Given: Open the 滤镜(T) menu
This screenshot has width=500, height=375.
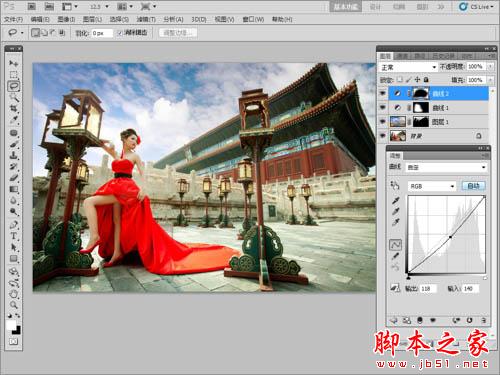Looking at the screenshot, I should (146, 19).
